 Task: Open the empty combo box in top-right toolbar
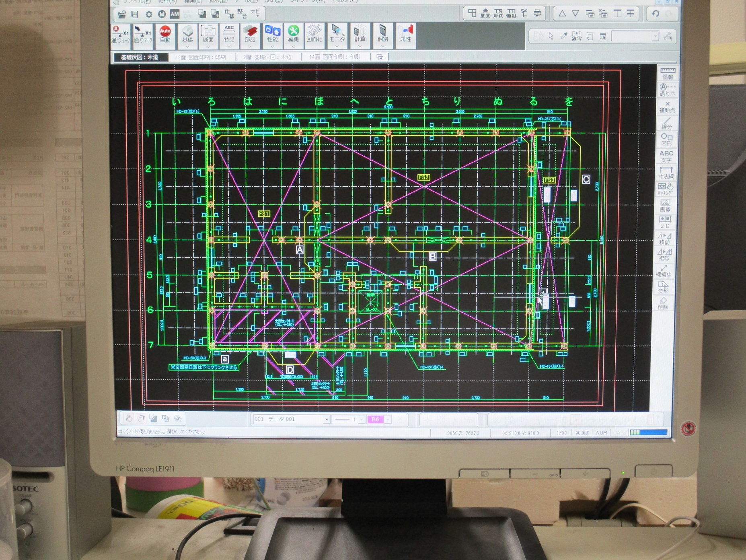click(635, 37)
